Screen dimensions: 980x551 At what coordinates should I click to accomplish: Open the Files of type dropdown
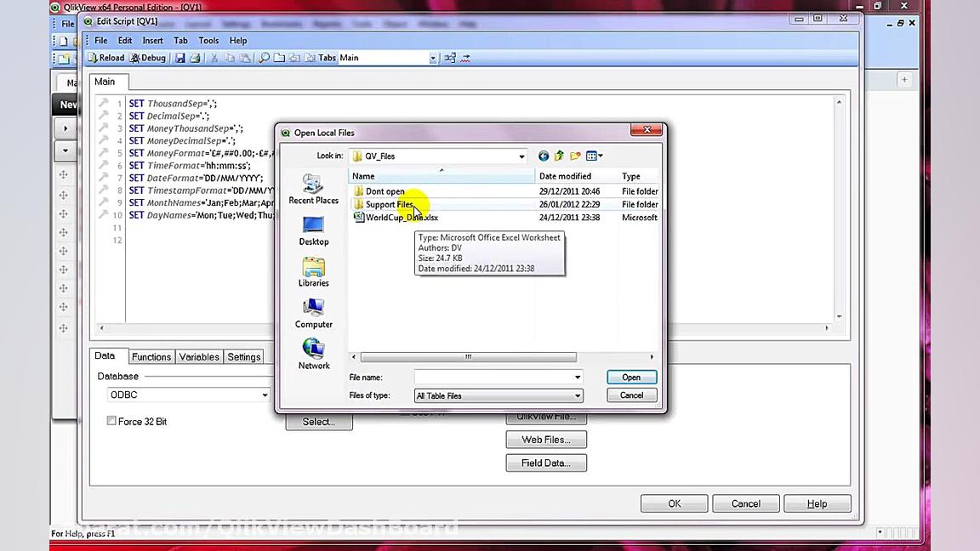(x=499, y=395)
